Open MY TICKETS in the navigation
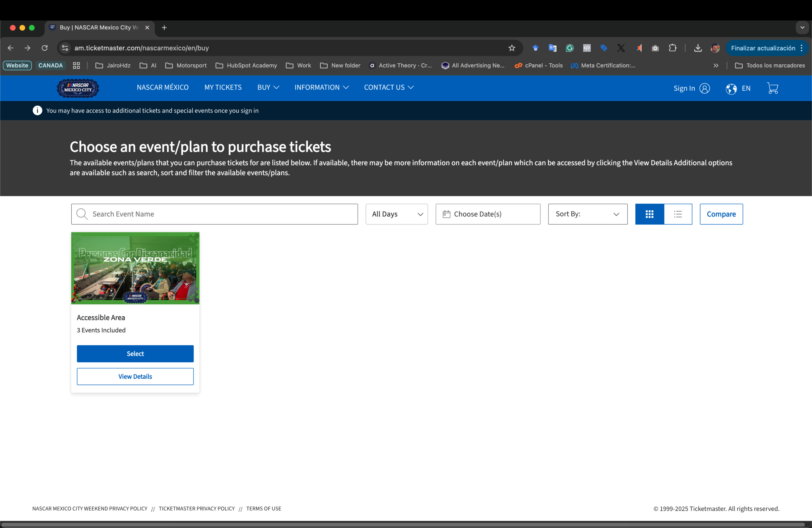The height and width of the screenshot is (528, 812). (x=223, y=87)
